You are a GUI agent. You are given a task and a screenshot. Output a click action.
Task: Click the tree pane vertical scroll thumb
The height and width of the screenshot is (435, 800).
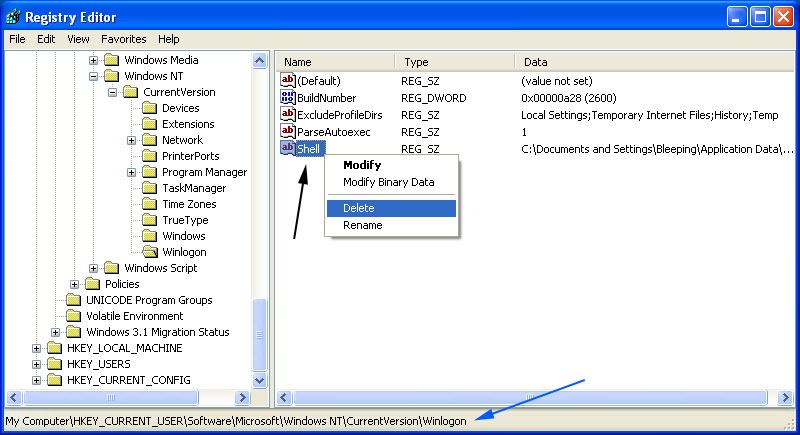pyautogui.click(x=260, y=335)
